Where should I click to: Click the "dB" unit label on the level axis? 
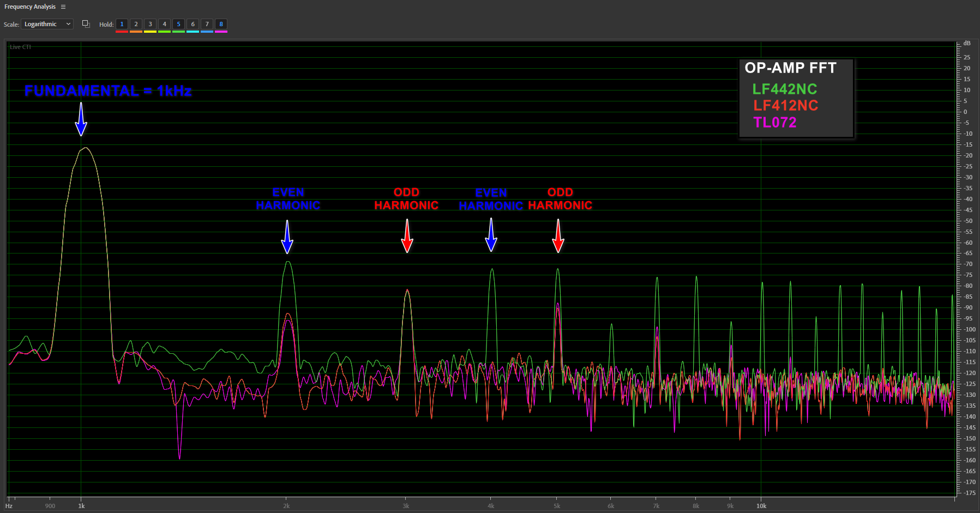click(x=967, y=43)
